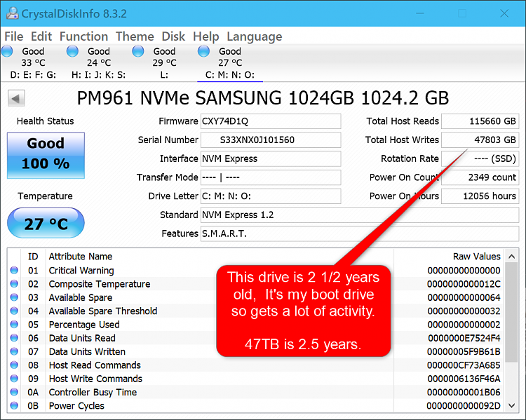Click the 27 °C temperature button
The image size is (526, 420).
(46, 223)
